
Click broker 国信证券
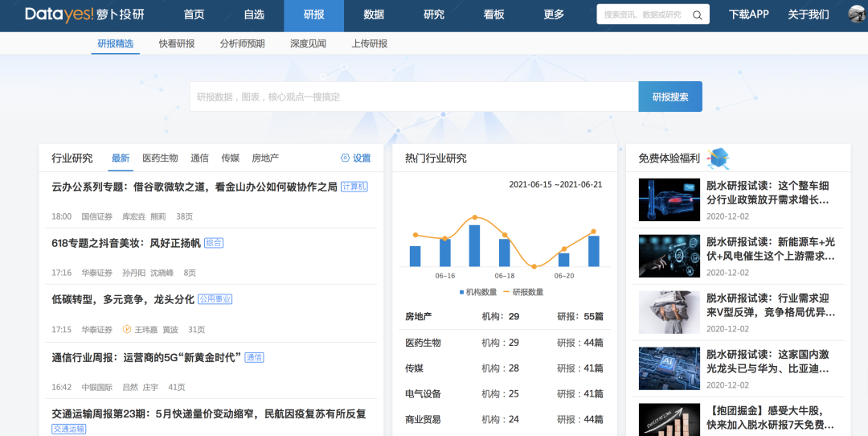pos(97,216)
